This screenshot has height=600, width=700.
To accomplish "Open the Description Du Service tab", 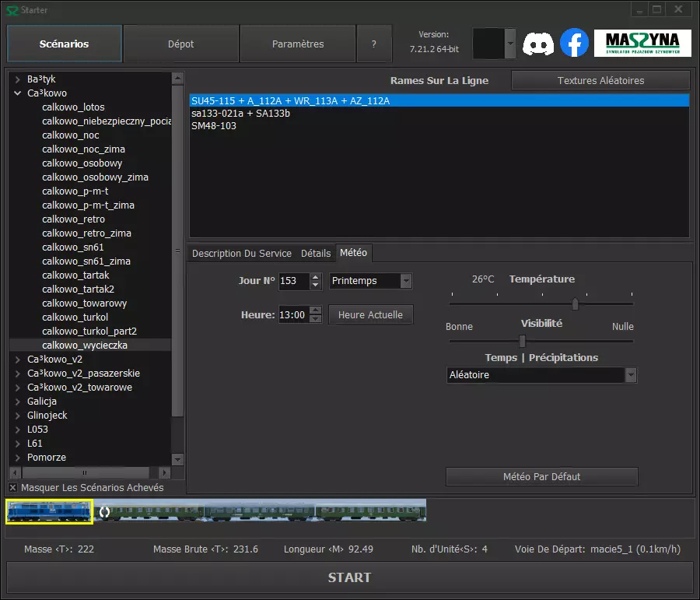I will point(241,254).
